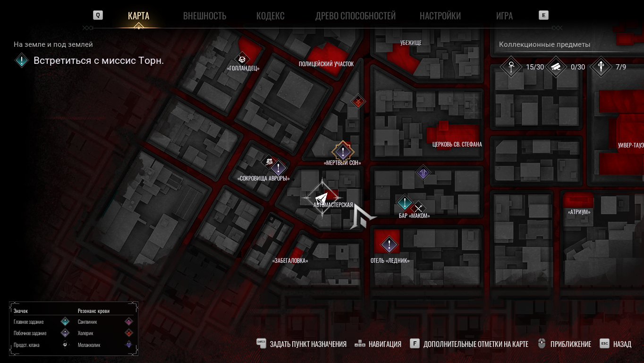Switch to the Кодекс tab

click(270, 16)
